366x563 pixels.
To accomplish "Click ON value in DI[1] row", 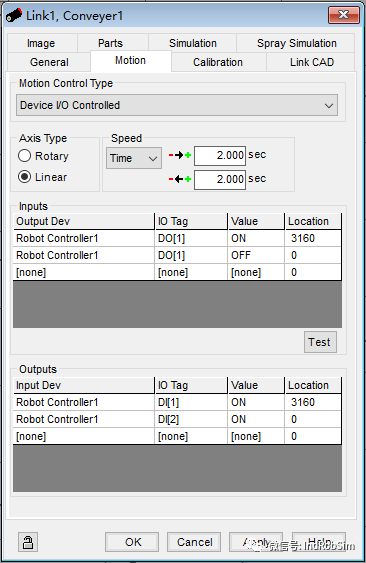I will coord(256,402).
